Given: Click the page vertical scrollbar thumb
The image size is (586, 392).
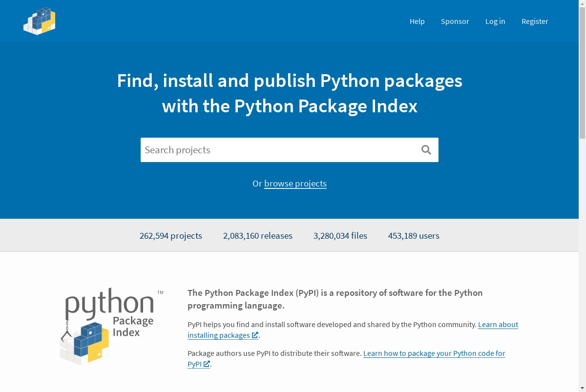Looking at the screenshot, I should click(582, 73).
